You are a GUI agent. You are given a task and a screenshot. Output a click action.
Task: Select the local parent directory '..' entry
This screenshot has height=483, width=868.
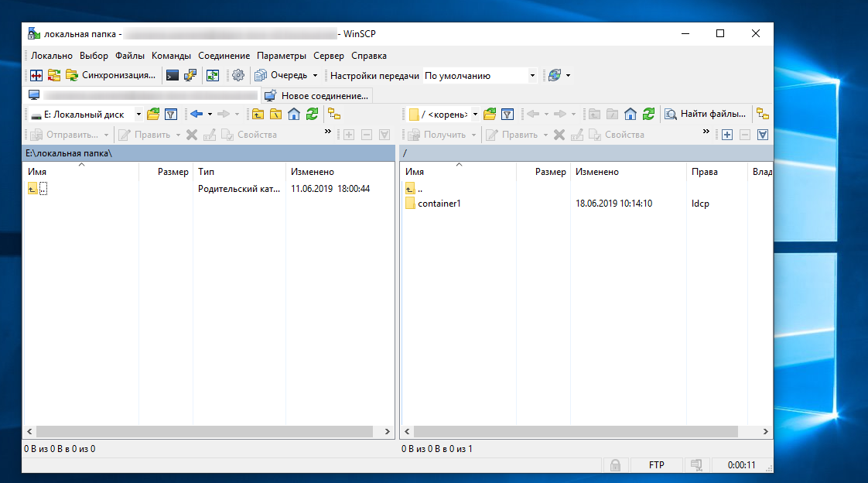click(x=38, y=189)
